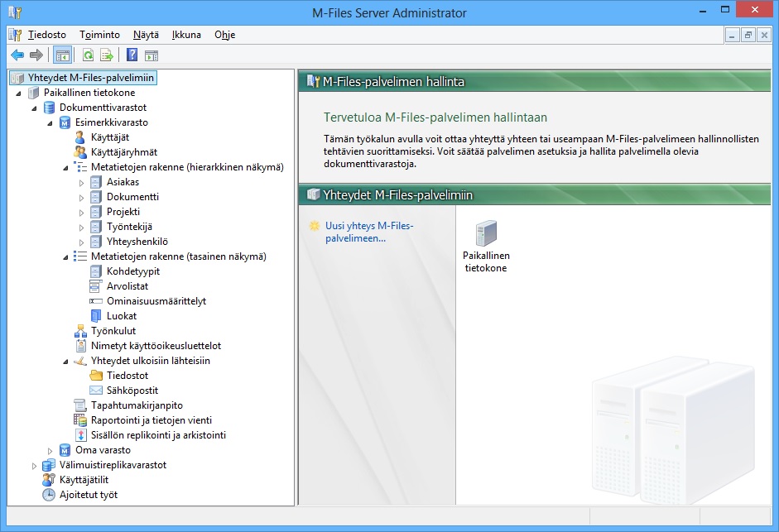Click the Luokat icon in tree
The image size is (779, 532).
[x=96, y=316]
